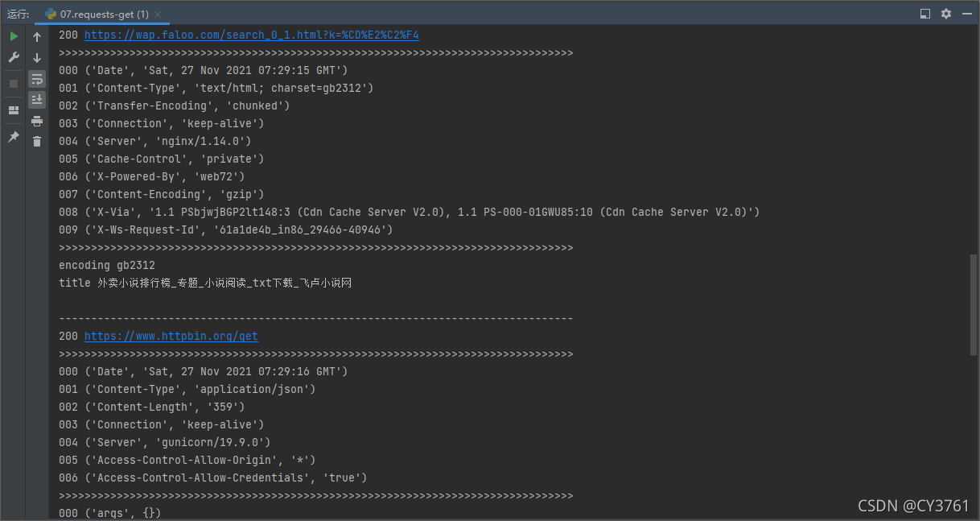The image size is (980, 521).
Task: Navigate up the stack trace arrow
Action: point(37,37)
